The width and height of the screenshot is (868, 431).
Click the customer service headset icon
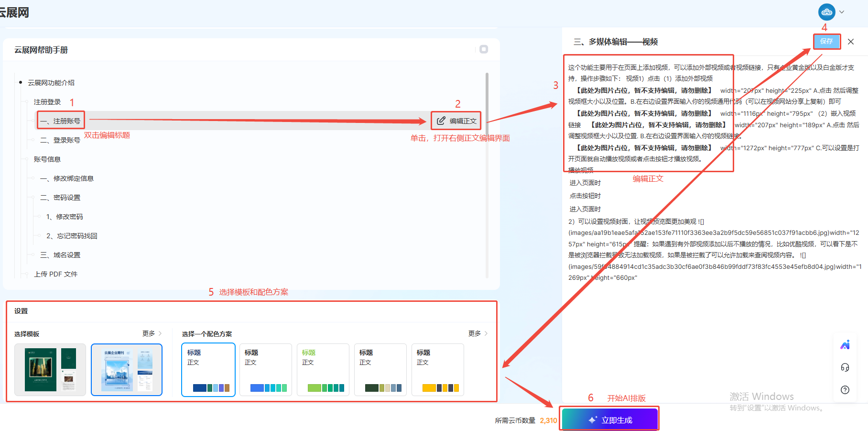point(845,367)
